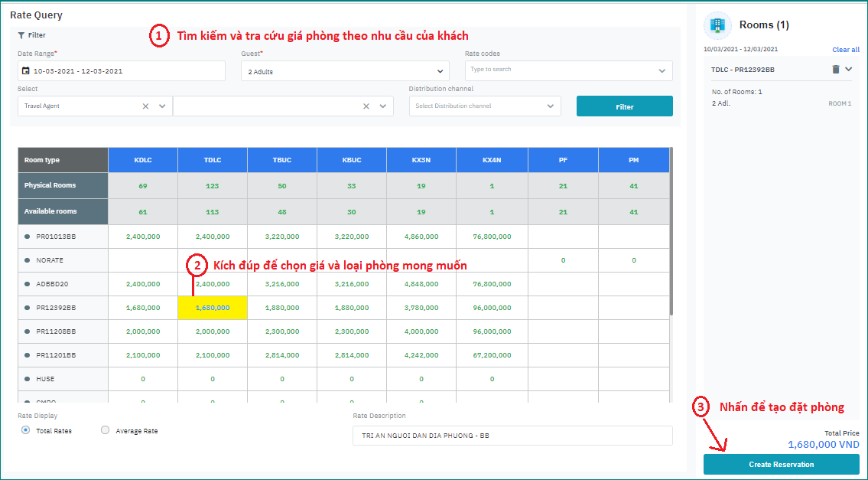Click the Clear all link
This screenshot has height=480, width=868.
pos(845,50)
